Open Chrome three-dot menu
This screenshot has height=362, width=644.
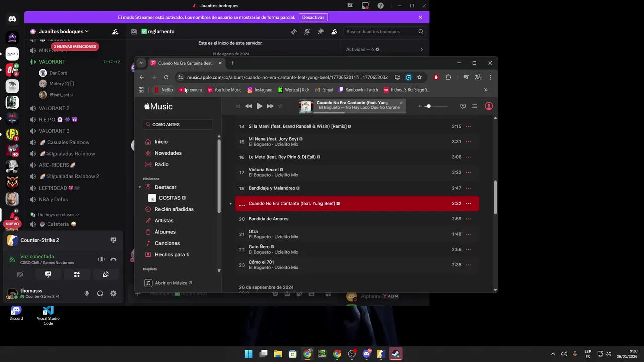pyautogui.click(x=490, y=77)
